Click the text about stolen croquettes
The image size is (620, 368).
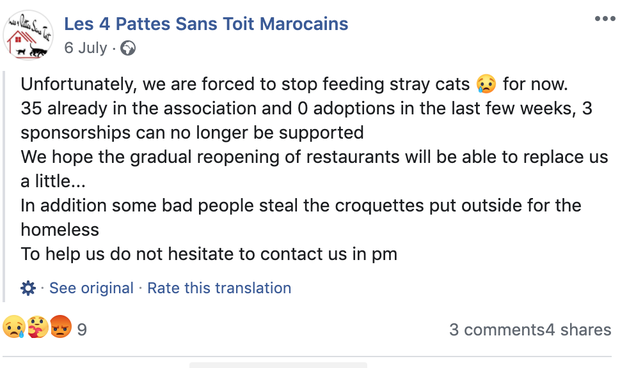click(301, 217)
